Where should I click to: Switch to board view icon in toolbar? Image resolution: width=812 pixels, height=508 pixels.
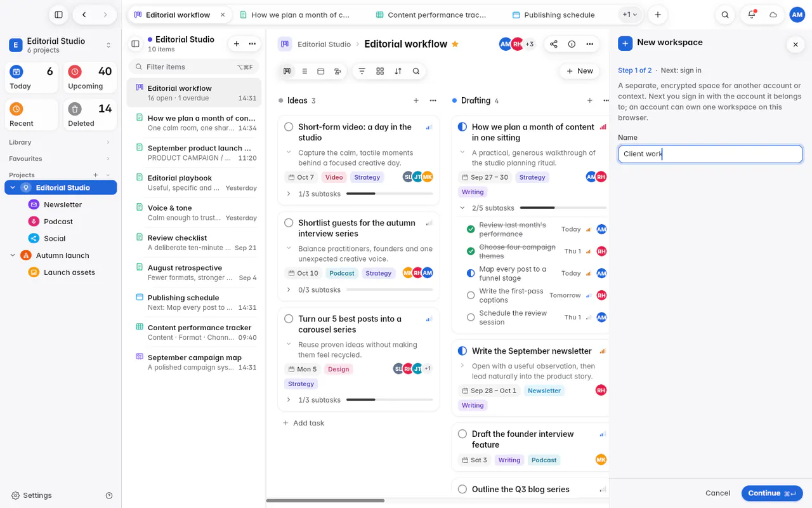[287, 71]
